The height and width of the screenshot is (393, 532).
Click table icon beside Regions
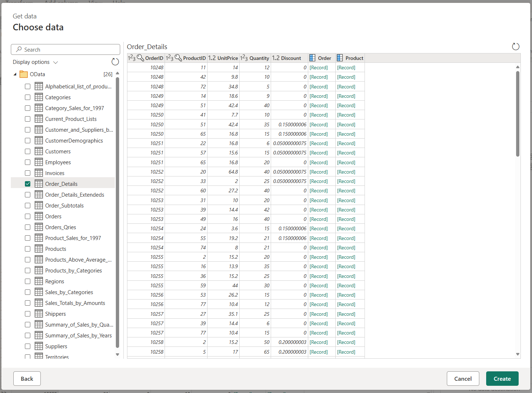[x=39, y=281]
